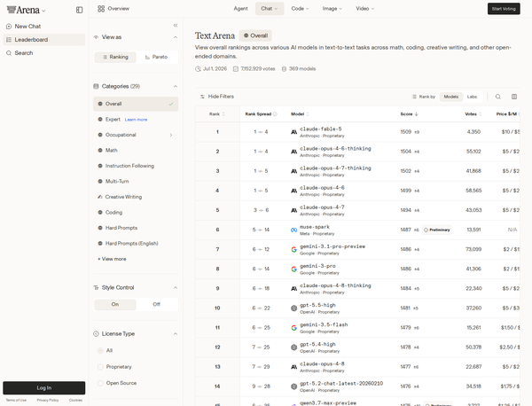Click Google logo for gemini-3-pro
532x406 pixels.
coord(293,269)
